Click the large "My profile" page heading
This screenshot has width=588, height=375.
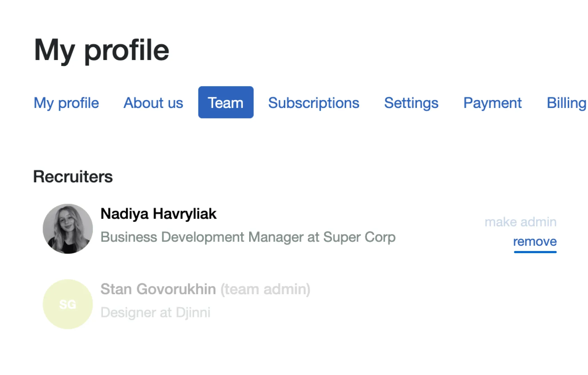pos(101,50)
